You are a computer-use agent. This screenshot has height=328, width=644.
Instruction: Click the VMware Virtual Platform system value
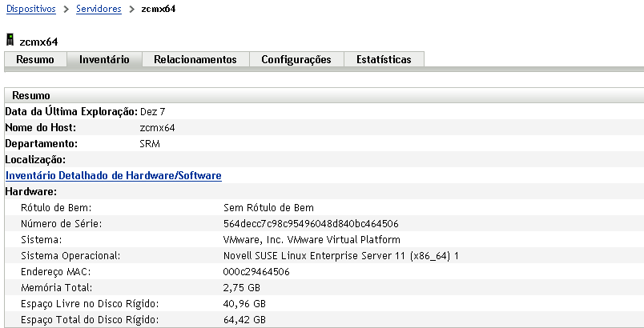pyautogui.click(x=312, y=239)
